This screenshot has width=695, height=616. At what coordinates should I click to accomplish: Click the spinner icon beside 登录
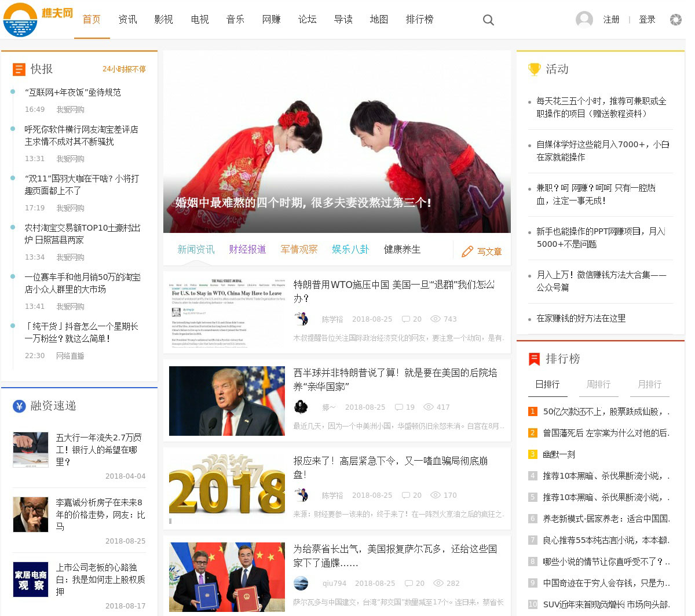pyautogui.click(x=676, y=20)
